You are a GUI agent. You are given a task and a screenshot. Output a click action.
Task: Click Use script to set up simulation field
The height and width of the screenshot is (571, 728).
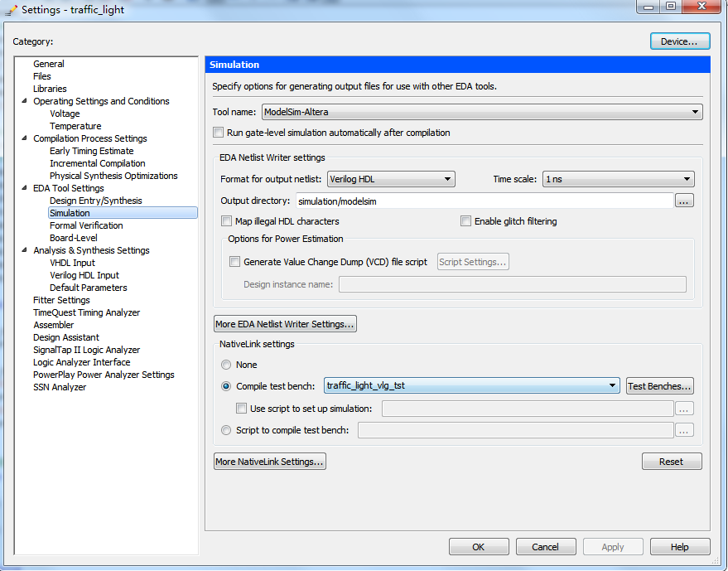[x=528, y=409]
